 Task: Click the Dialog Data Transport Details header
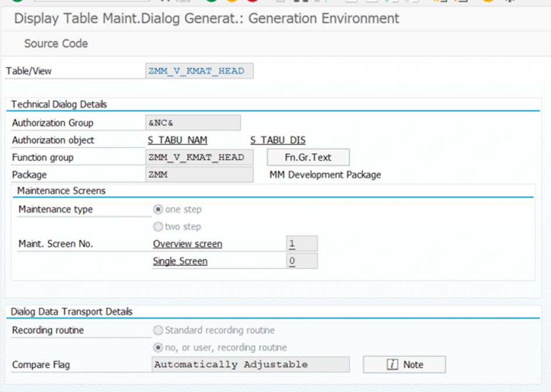point(72,312)
